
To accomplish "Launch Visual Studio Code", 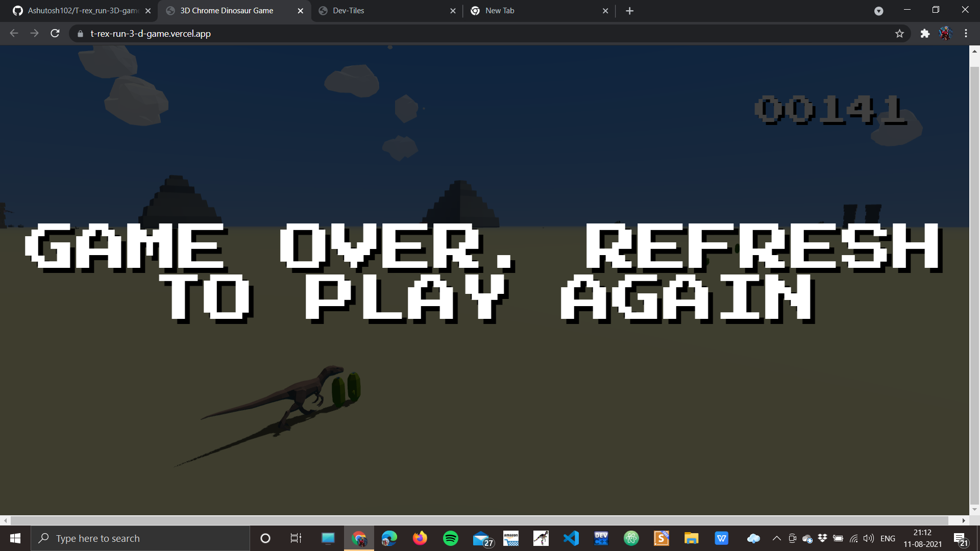I will click(571, 538).
